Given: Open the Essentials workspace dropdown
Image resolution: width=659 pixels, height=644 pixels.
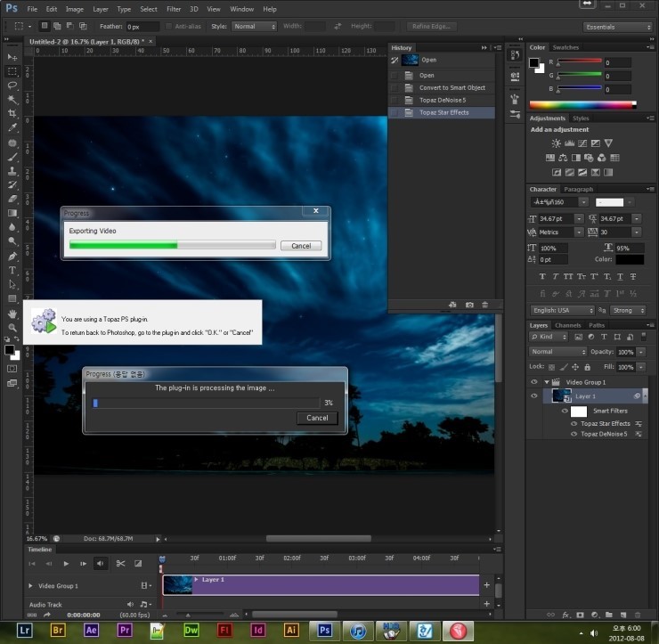Looking at the screenshot, I should pyautogui.click(x=617, y=27).
